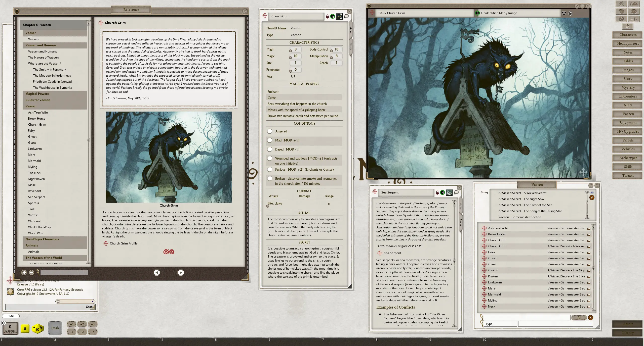Click the yellow six-sided die
Viewport: 644px width, 346px height.
click(x=25, y=328)
